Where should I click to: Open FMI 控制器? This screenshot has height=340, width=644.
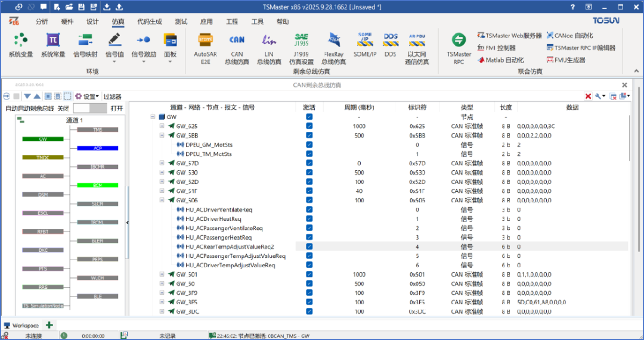pyautogui.click(x=497, y=48)
